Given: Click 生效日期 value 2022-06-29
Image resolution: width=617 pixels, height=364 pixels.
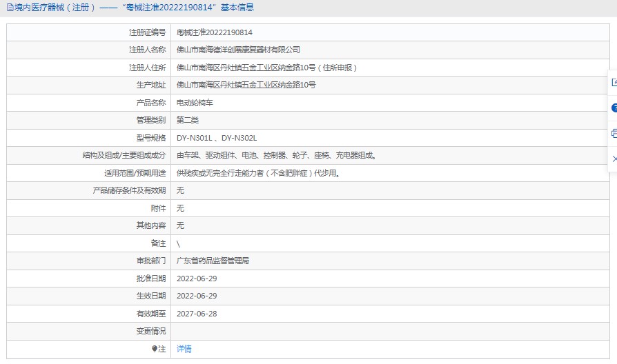Looking at the screenshot, I should click(x=197, y=296).
